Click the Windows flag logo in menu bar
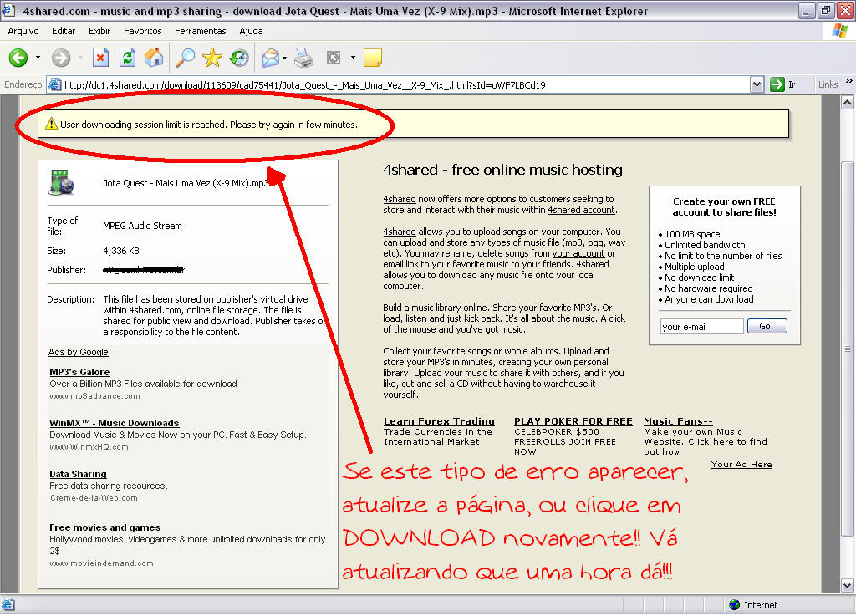856x616 pixels. (x=839, y=31)
